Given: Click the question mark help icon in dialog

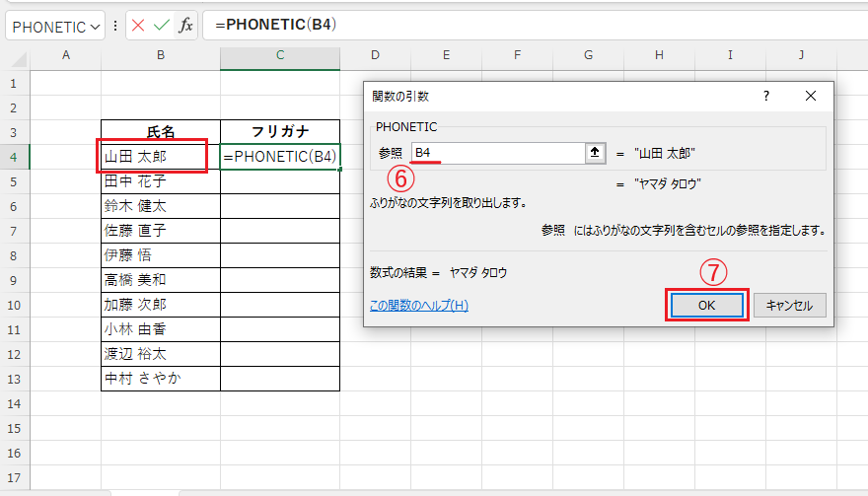Looking at the screenshot, I should 766,96.
